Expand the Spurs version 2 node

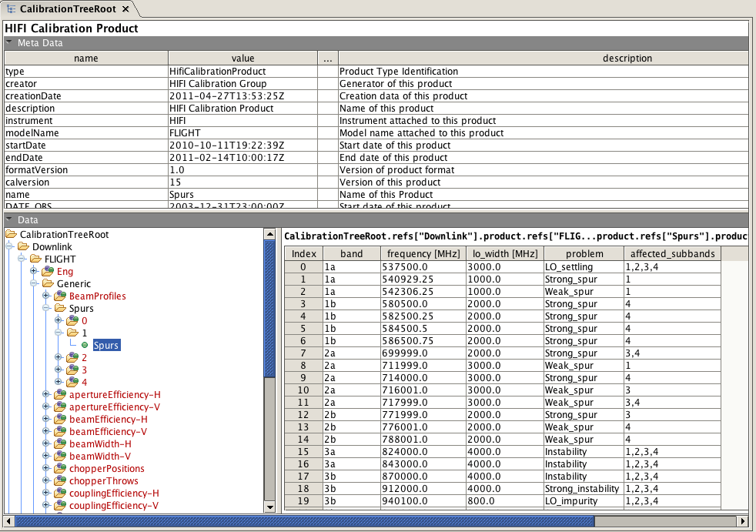59,357
